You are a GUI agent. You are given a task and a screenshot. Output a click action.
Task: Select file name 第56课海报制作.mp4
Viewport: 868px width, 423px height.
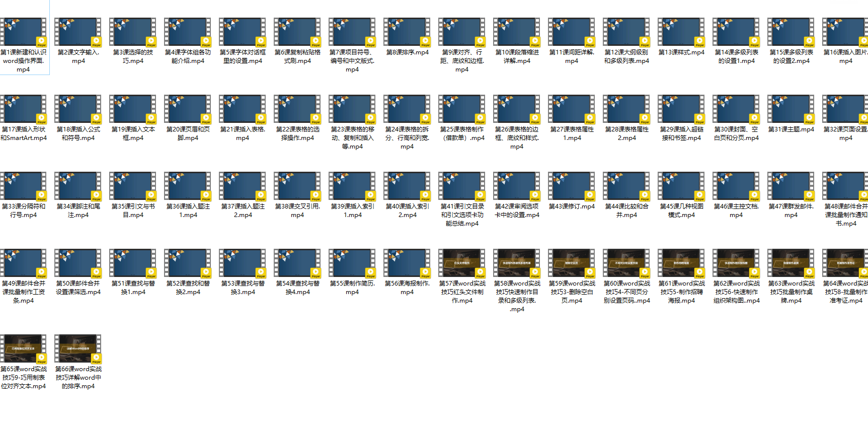407,288
